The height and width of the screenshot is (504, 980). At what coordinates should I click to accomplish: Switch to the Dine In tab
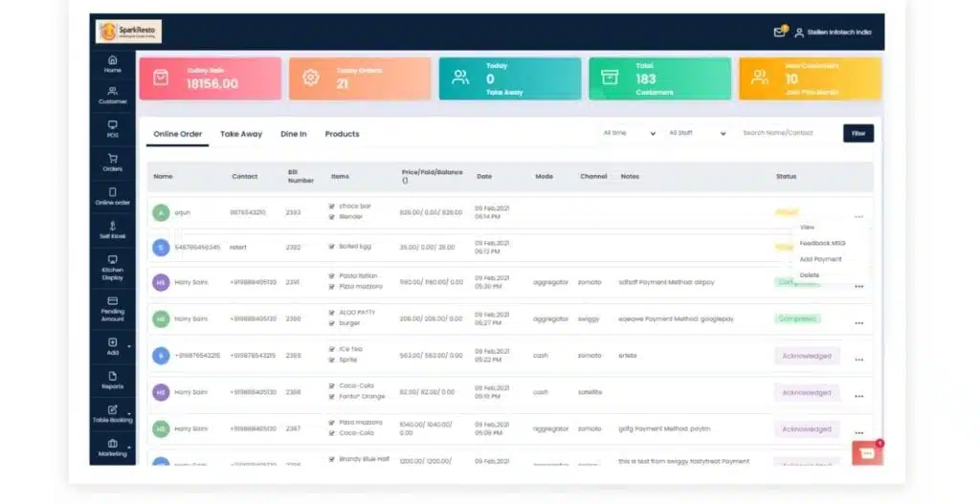[x=293, y=134]
